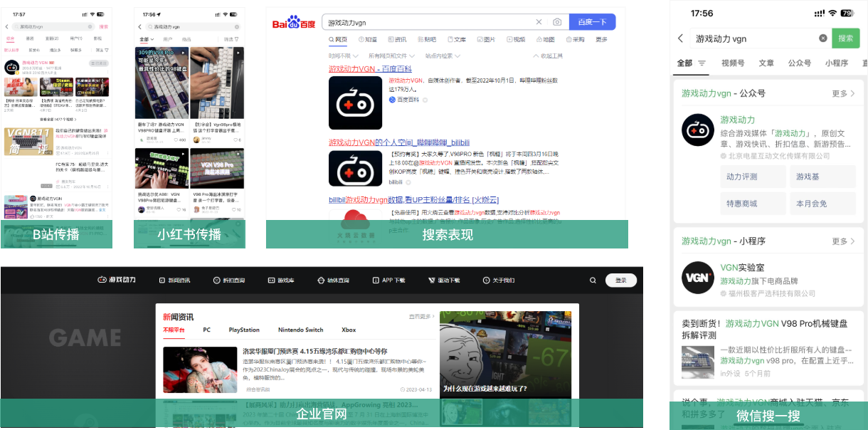868x430 pixels.
Task: Select the Xbox news tab on the website
Action: pyautogui.click(x=349, y=330)
